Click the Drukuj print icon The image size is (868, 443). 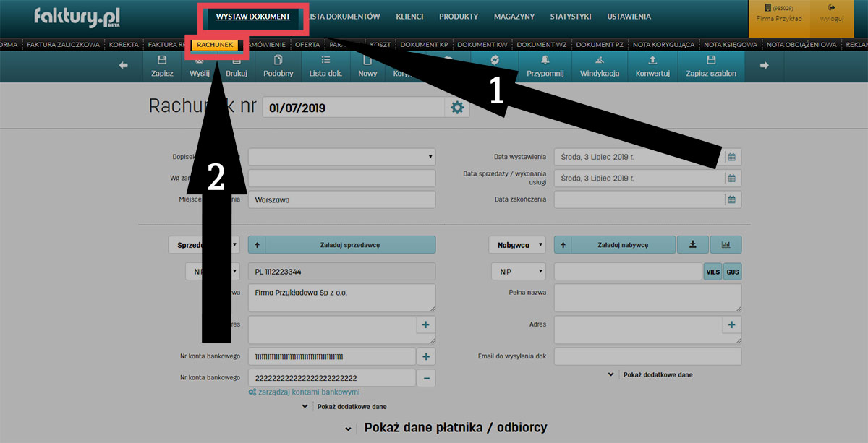(x=237, y=66)
